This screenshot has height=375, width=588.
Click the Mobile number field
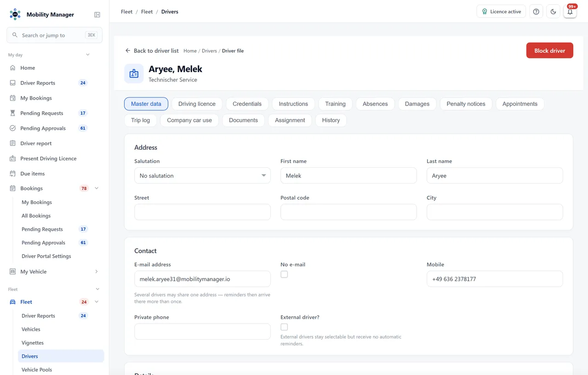495,279
